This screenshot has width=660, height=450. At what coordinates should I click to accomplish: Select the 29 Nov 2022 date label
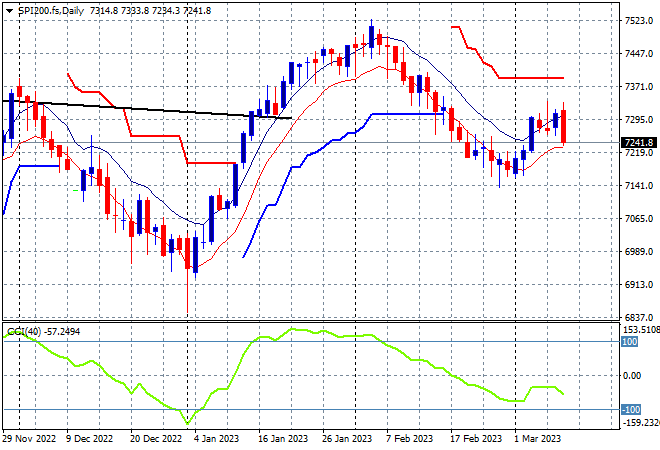(29, 439)
